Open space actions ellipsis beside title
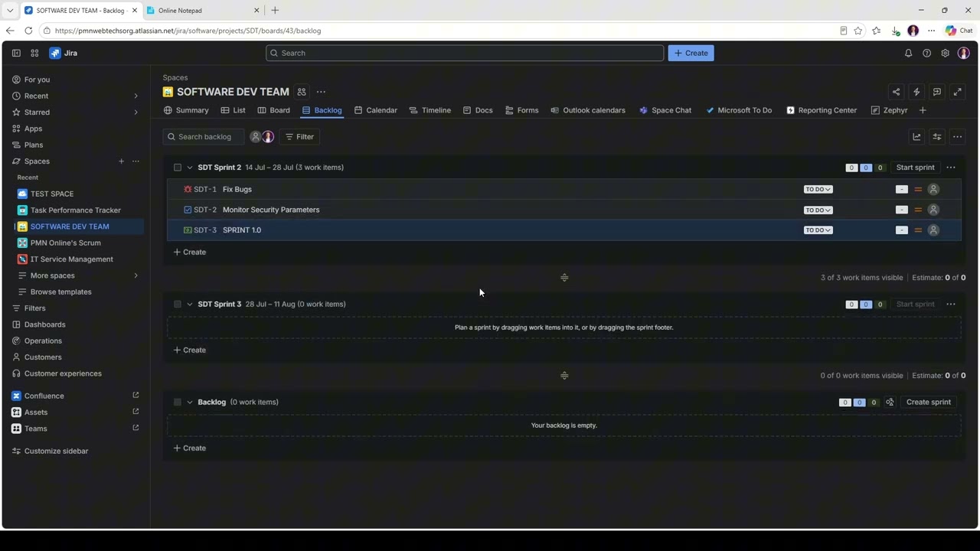The height and width of the screenshot is (551, 980). click(321, 92)
